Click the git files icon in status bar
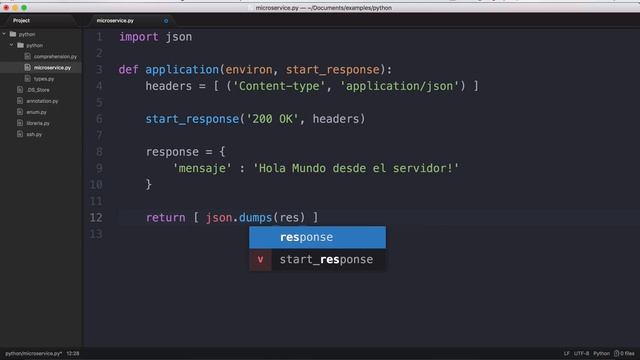 [x=616, y=353]
